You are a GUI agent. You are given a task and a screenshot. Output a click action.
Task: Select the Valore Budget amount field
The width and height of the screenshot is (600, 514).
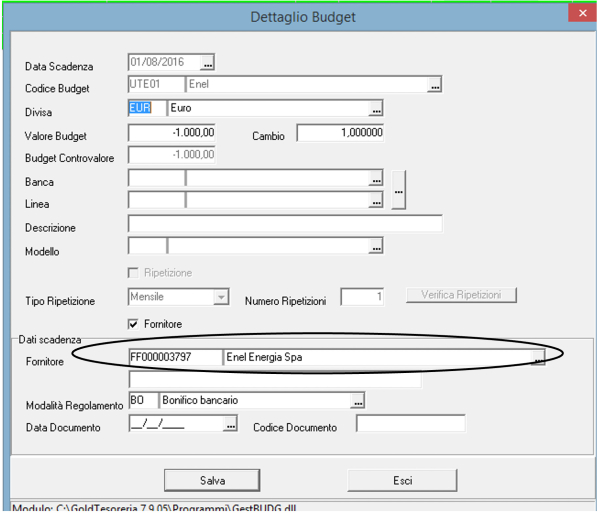tap(172, 133)
